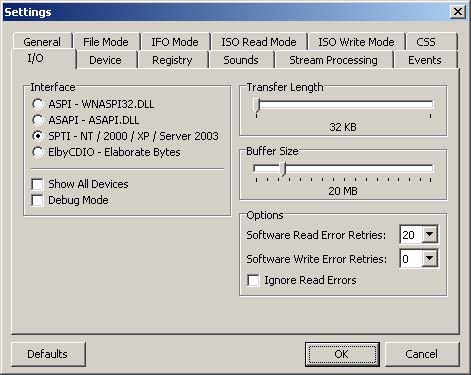This screenshot has width=471, height=375.
Task: Click the Cancel button
Action: (x=422, y=354)
